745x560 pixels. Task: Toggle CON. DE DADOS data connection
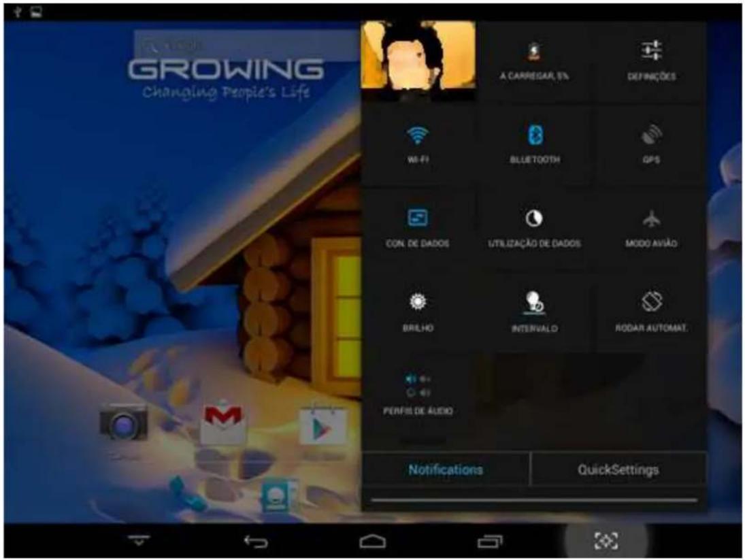(x=418, y=229)
